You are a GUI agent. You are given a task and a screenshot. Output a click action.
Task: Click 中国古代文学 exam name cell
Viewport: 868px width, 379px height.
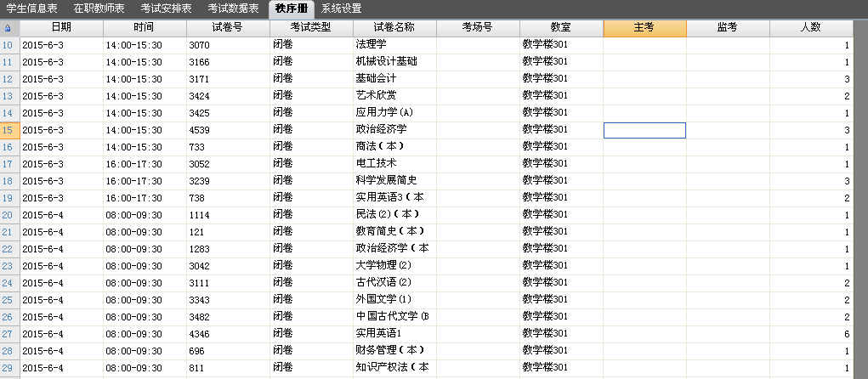pos(394,317)
